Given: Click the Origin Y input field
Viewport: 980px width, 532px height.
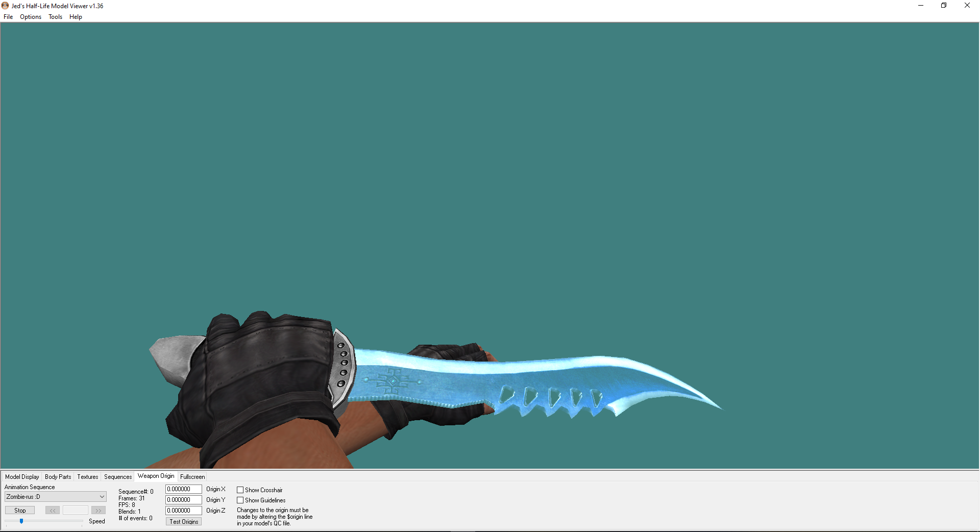Looking at the screenshot, I should coord(184,500).
